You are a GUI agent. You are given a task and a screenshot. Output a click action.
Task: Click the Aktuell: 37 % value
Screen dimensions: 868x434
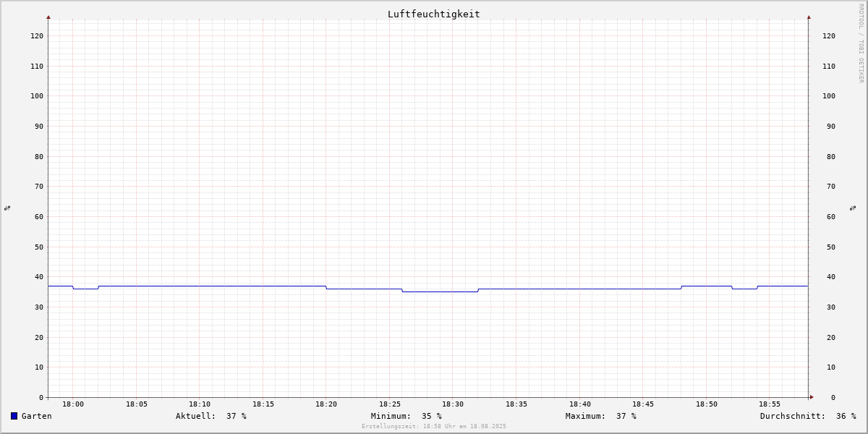pos(211,416)
